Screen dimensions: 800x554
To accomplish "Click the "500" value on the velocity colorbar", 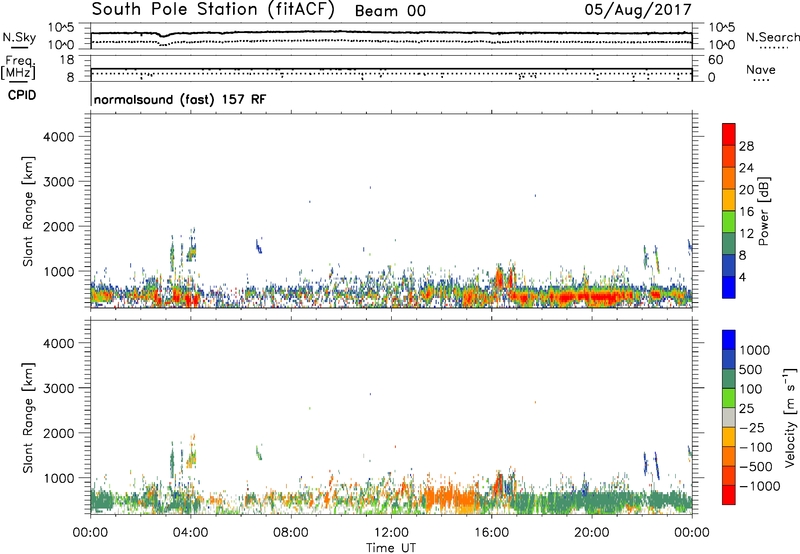I will point(751,370).
